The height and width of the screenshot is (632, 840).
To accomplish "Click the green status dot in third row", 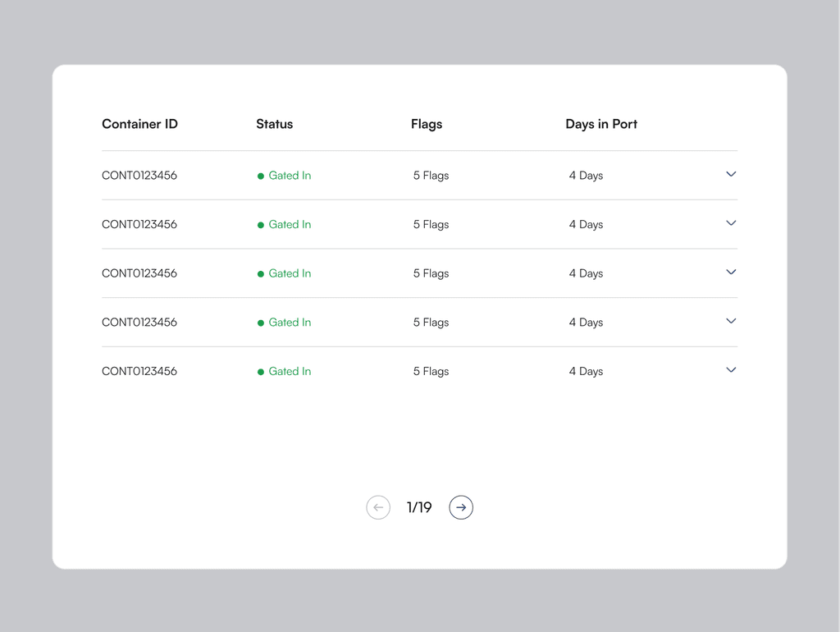I will tap(261, 274).
